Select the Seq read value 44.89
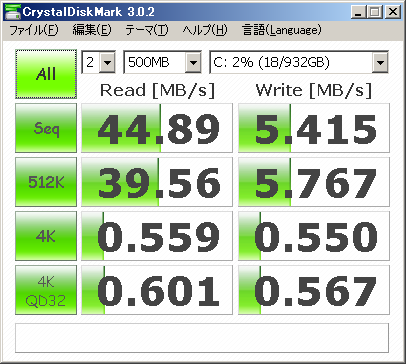 tap(157, 128)
